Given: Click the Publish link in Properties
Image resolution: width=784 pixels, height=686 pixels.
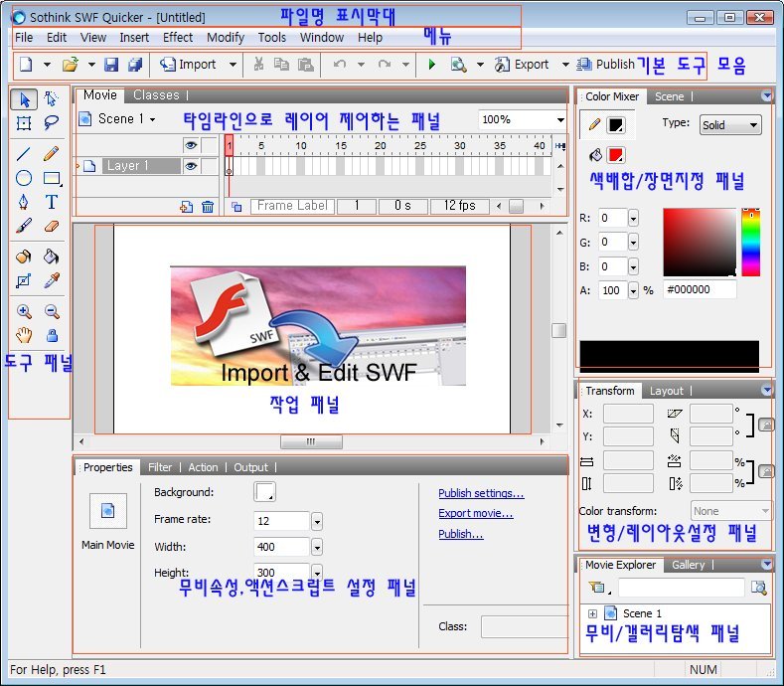Looking at the screenshot, I should point(460,534).
